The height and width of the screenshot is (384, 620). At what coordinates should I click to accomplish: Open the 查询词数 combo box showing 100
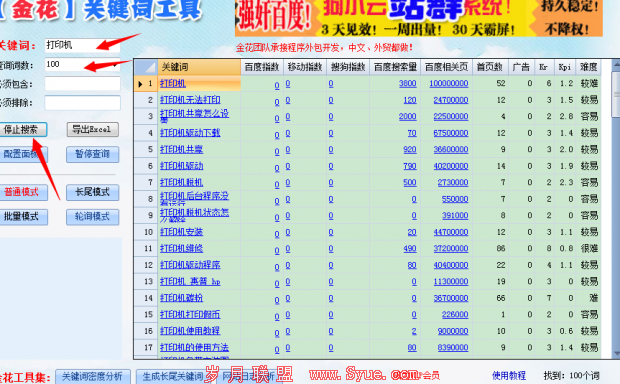pos(82,64)
